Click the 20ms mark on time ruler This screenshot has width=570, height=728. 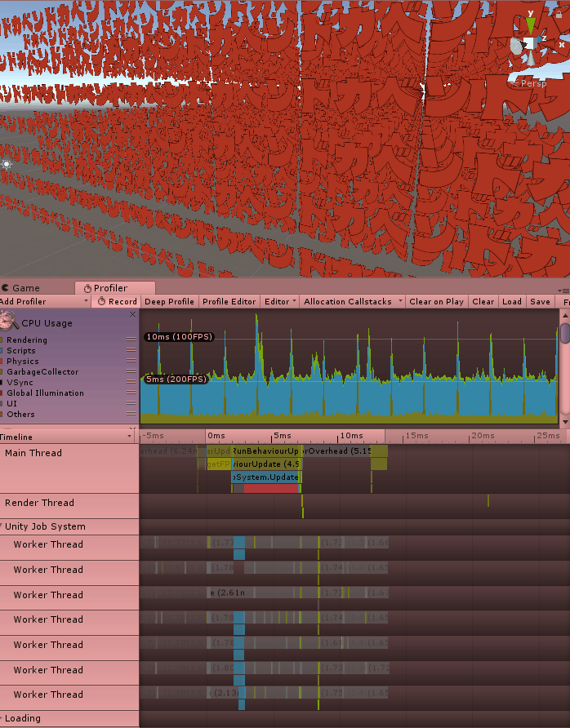click(x=482, y=436)
